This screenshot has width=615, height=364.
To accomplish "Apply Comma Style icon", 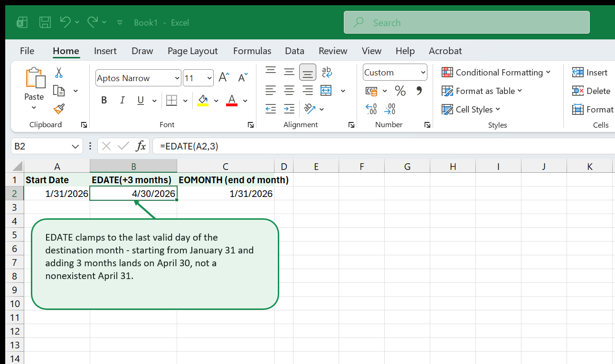I will point(419,90).
